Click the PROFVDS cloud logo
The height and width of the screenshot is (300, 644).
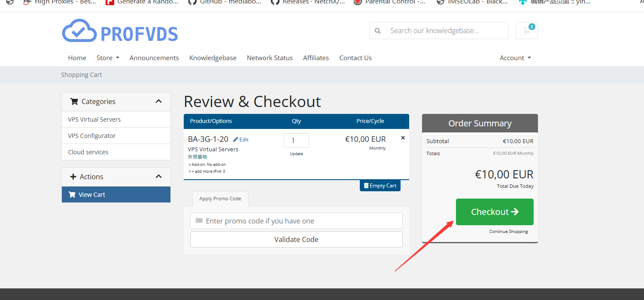click(120, 31)
